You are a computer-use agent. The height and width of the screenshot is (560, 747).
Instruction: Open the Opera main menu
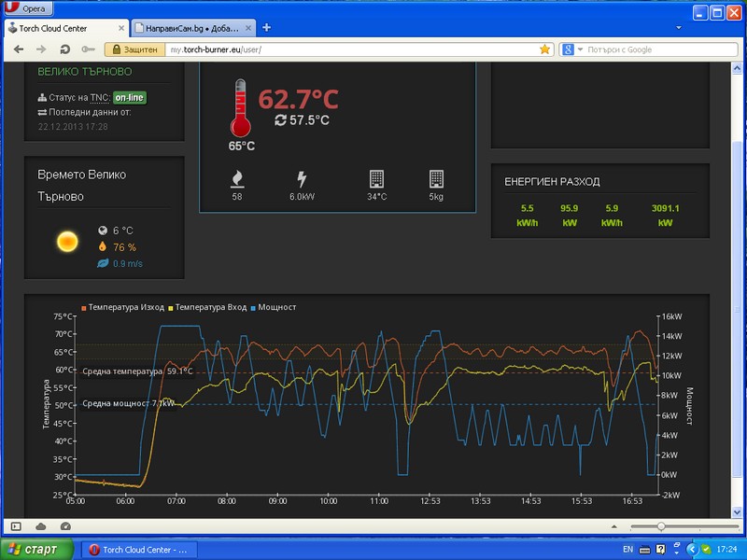(x=28, y=8)
